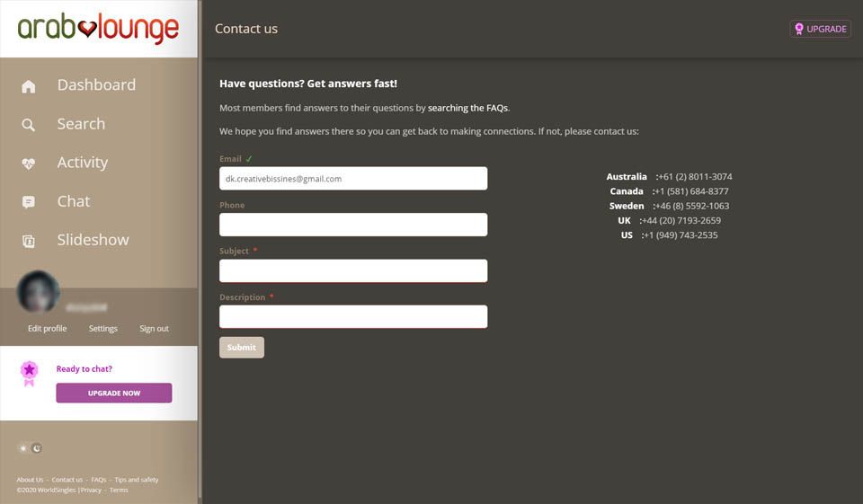Click the Activity heart-pulse icon

pos(29,164)
